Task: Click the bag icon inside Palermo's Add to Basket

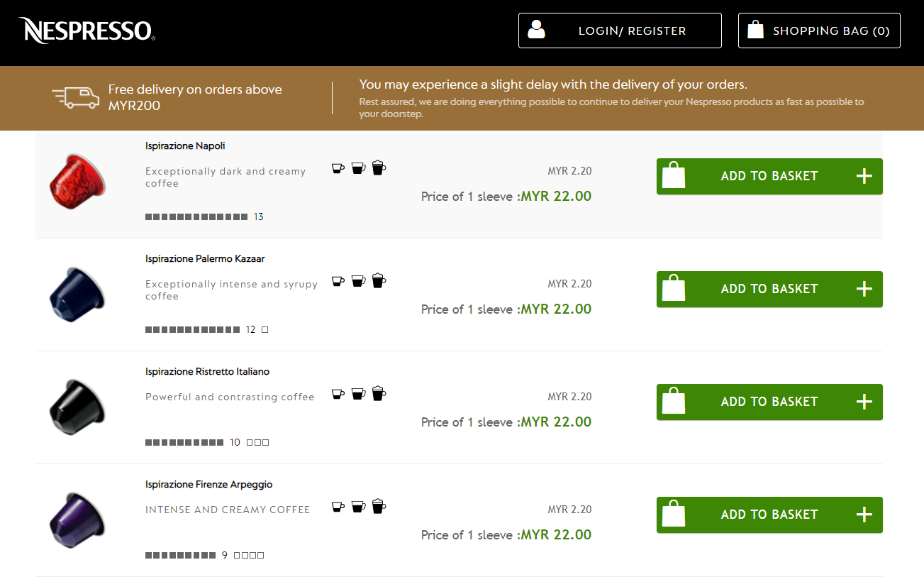Action: point(673,288)
